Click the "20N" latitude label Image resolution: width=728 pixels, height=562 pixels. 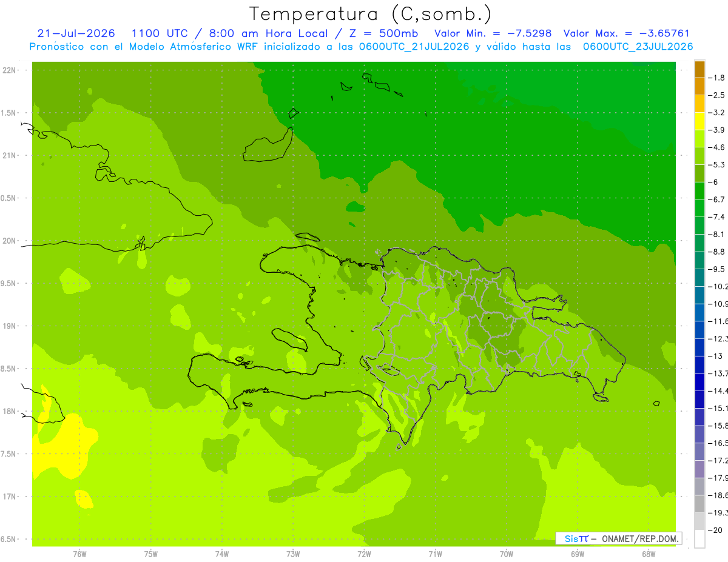9,241
